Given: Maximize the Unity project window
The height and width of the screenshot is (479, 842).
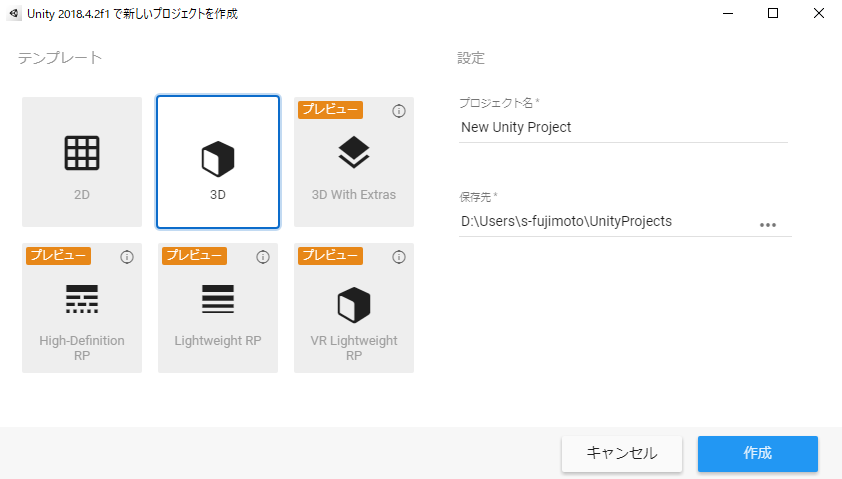Looking at the screenshot, I should [x=773, y=13].
